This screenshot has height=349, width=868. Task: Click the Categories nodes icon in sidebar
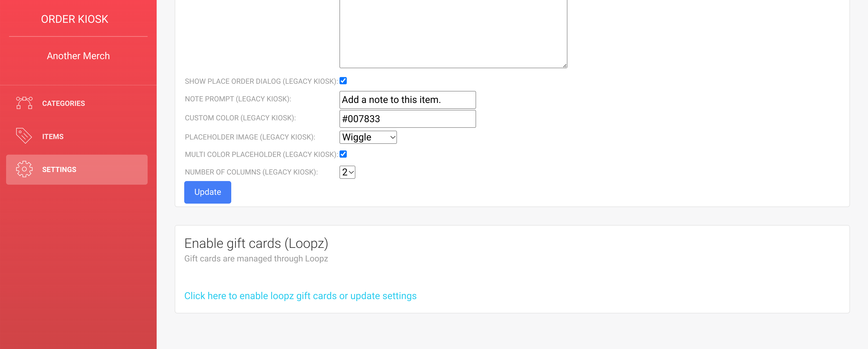pyautogui.click(x=24, y=103)
